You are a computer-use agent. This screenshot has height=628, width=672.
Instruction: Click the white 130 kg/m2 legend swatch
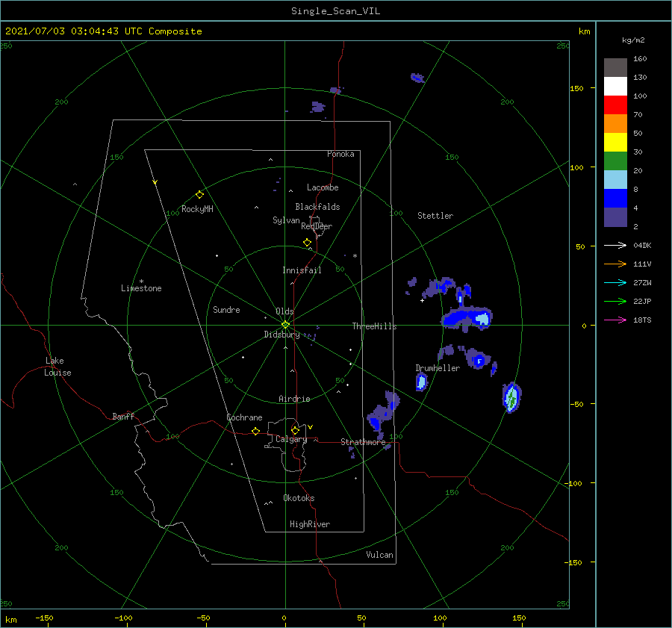pos(615,86)
